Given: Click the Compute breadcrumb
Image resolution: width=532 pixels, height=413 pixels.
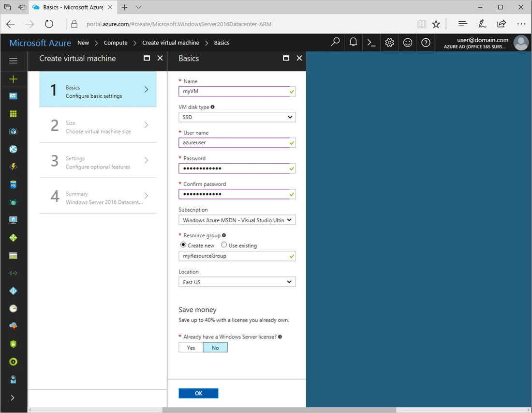Looking at the screenshot, I should 116,43.
